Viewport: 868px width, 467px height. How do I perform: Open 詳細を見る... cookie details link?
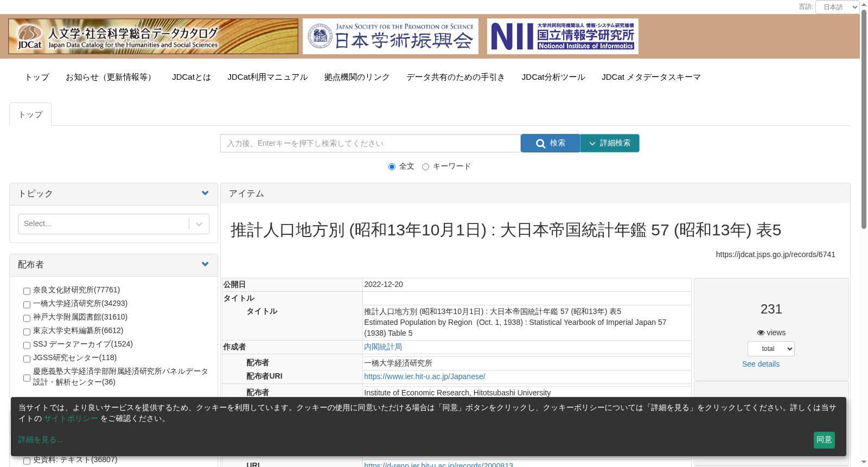point(41,440)
